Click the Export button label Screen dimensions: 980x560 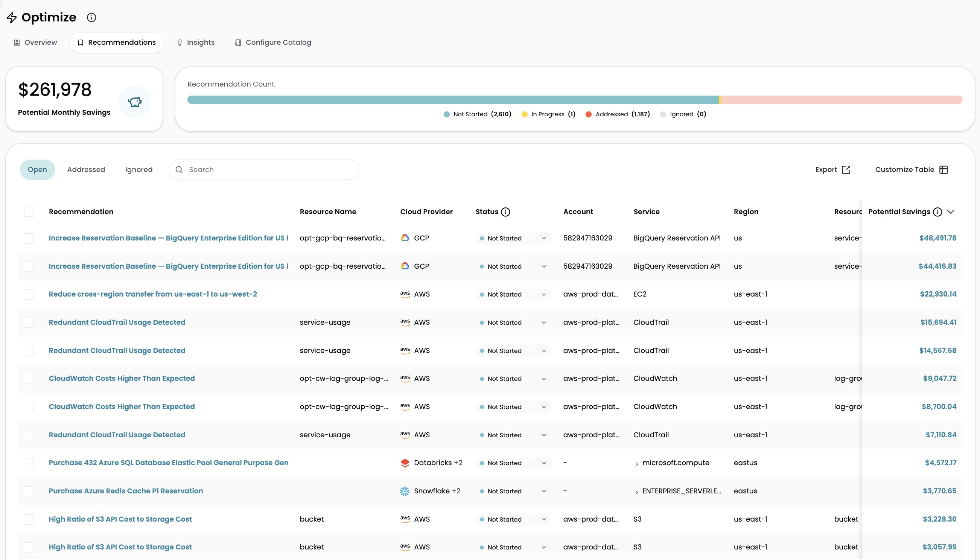pos(826,170)
